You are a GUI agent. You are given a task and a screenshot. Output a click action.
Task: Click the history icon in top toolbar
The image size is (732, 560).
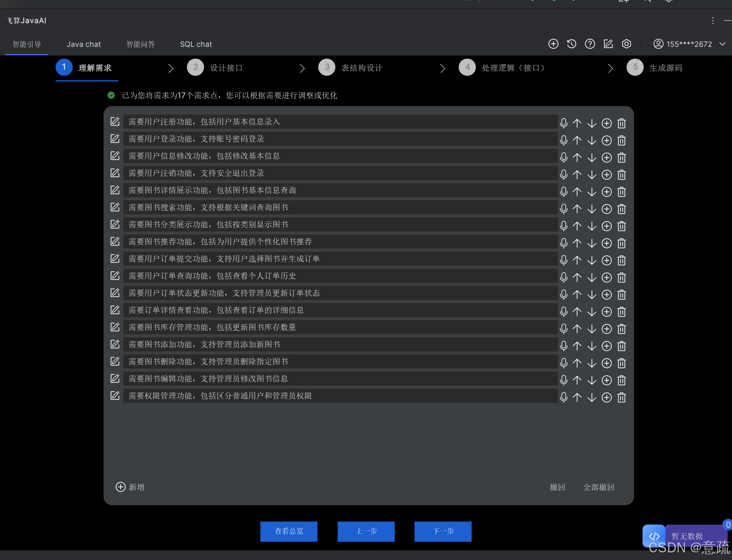[571, 44]
